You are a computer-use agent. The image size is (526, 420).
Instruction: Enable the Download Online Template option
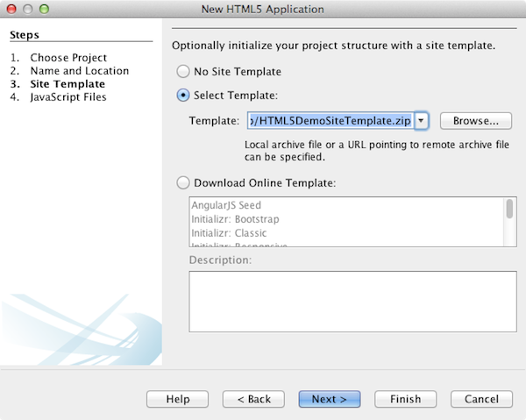(x=182, y=182)
